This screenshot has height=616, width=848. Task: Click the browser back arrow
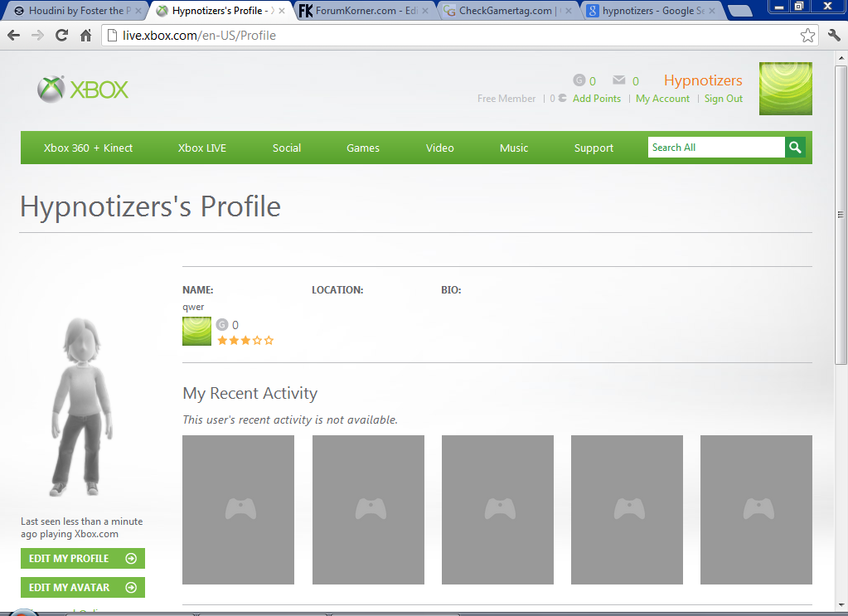14,36
